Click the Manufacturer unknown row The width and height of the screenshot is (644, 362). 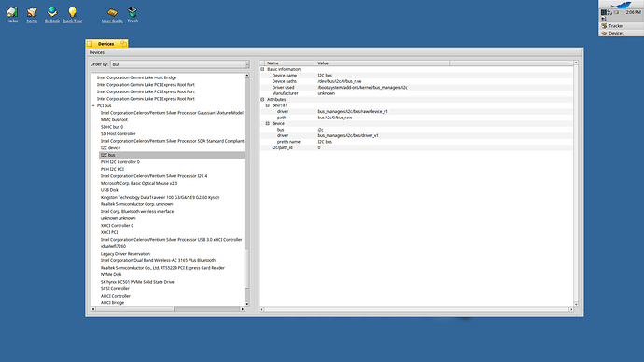pos(416,93)
